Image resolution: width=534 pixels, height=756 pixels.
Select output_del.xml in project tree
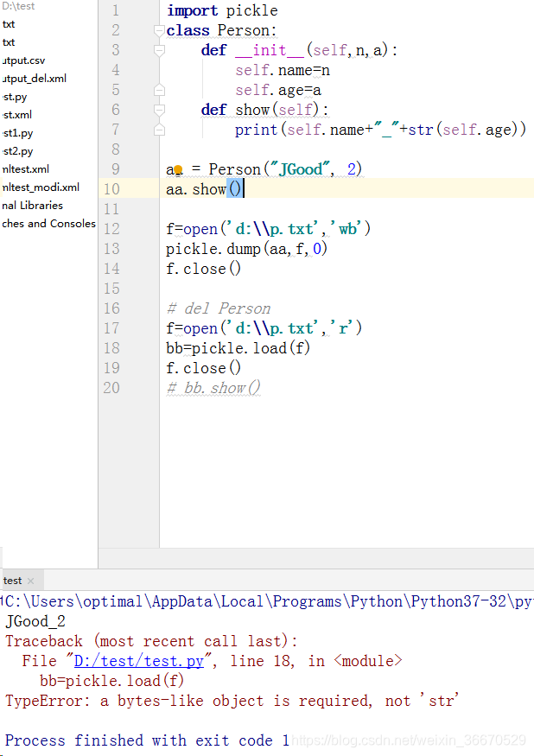click(34, 79)
